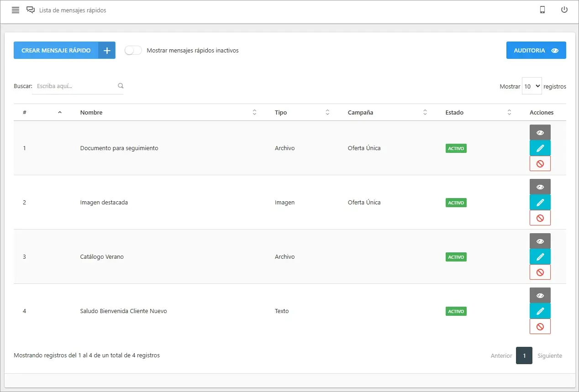
Task: Go to page 1 in pagination
Action: (x=524, y=356)
